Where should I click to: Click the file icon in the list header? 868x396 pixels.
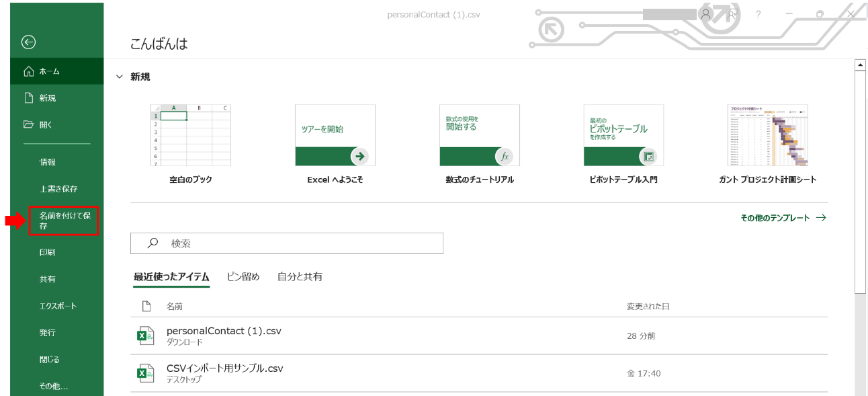pos(146,306)
